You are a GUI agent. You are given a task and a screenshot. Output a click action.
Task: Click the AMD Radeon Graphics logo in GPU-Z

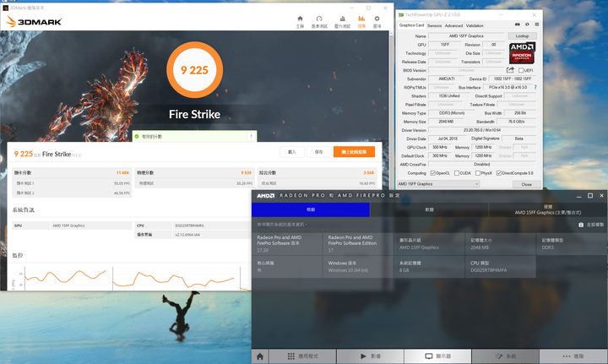[522, 53]
